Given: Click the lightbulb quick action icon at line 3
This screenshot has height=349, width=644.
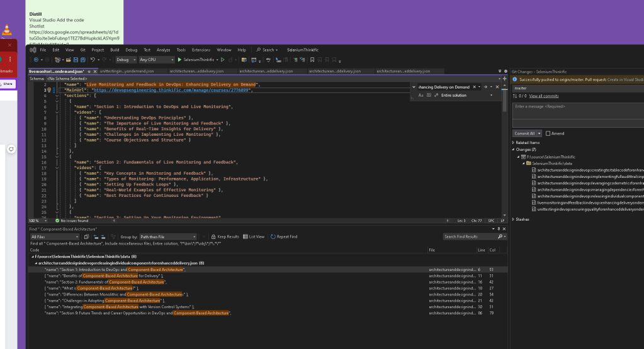Looking at the screenshot, I should point(49,90).
